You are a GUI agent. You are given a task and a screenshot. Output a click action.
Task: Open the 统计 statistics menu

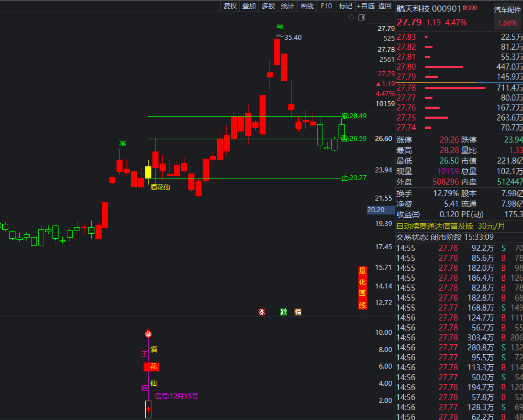click(x=287, y=6)
